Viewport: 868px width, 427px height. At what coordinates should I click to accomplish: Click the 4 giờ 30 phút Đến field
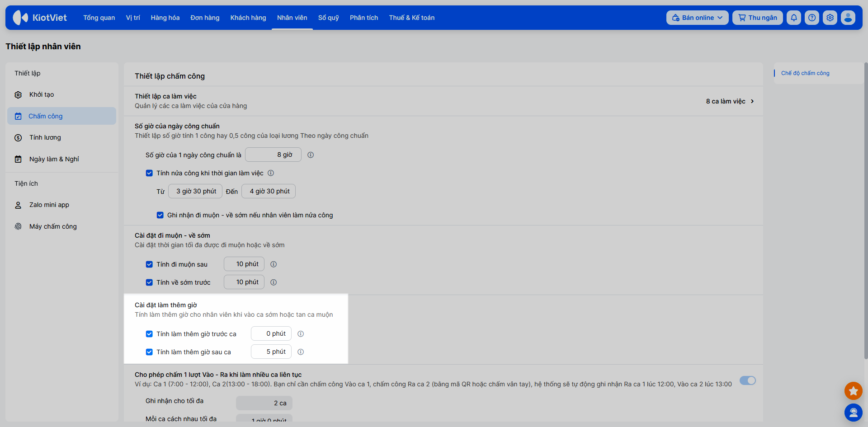tap(269, 191)
